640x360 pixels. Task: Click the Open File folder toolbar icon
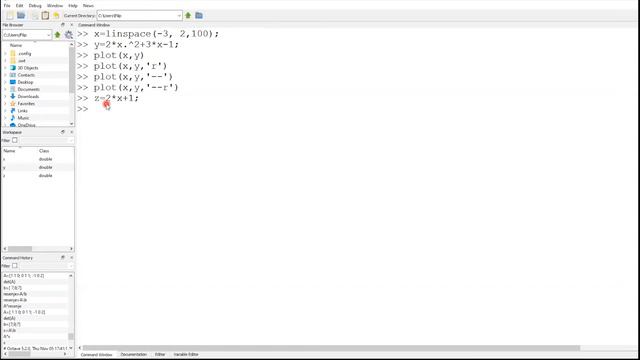click(x=21, y=16)
